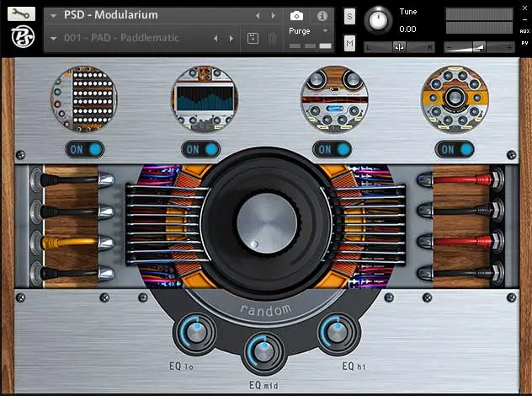
Task: Click the 001 - PAD - Paddlematic snapshot name
Action: point(121,38)
